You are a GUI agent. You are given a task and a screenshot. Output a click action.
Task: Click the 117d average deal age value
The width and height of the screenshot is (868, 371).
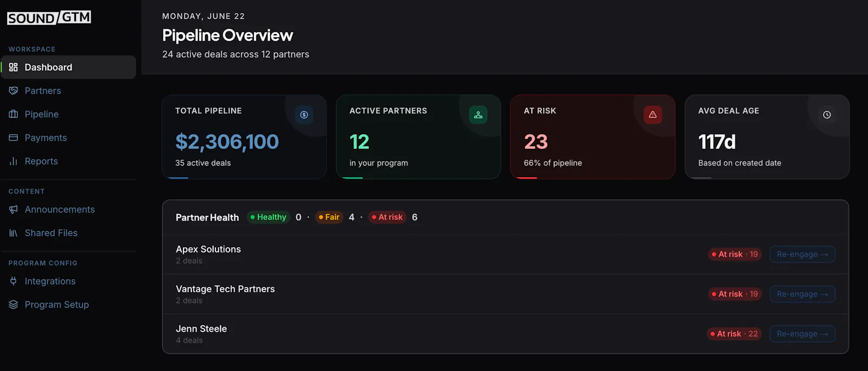pos(717,142)
